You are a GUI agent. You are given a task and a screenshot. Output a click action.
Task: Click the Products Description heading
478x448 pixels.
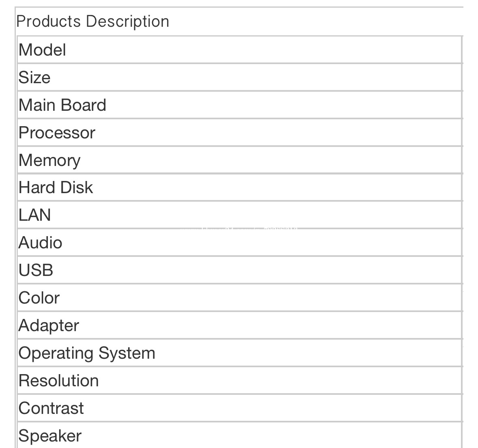point(93,22)
